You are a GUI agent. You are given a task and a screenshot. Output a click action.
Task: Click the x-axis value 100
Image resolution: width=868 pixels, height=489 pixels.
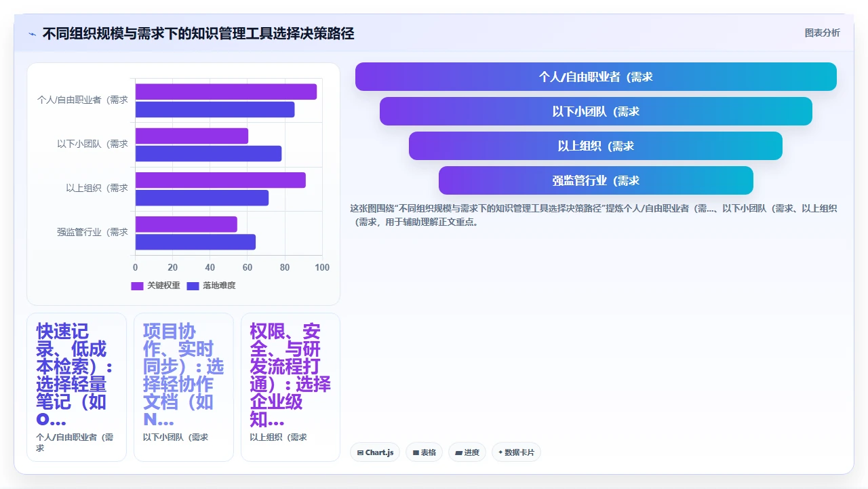pos(322,267)
